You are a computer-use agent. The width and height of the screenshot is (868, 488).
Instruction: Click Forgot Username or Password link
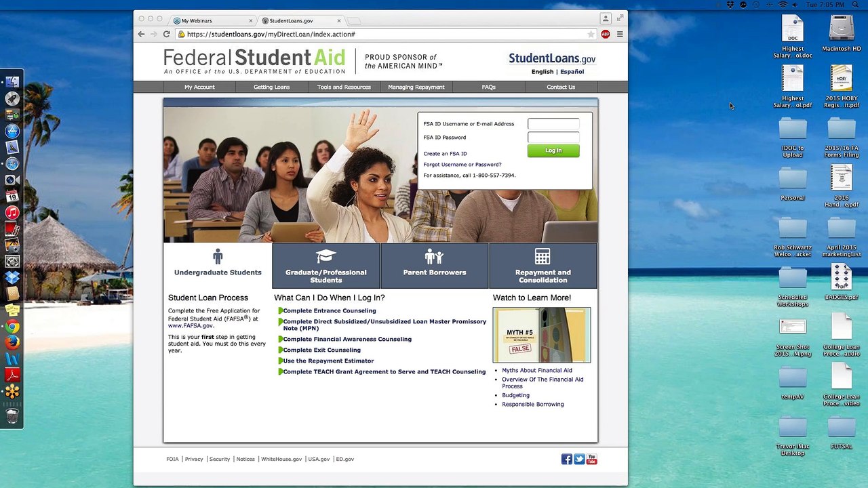coord(462,165)
